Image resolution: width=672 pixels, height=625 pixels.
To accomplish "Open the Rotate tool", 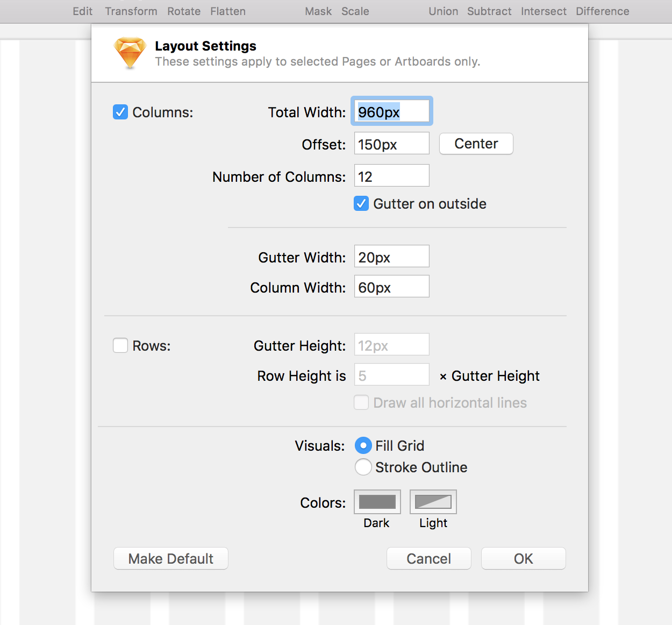I will point(184,11).
